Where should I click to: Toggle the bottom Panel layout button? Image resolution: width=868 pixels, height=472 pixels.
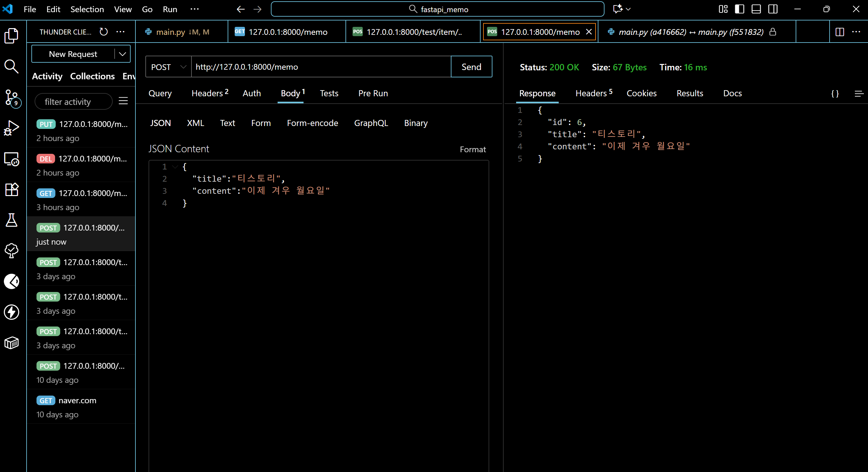point(756,9)
